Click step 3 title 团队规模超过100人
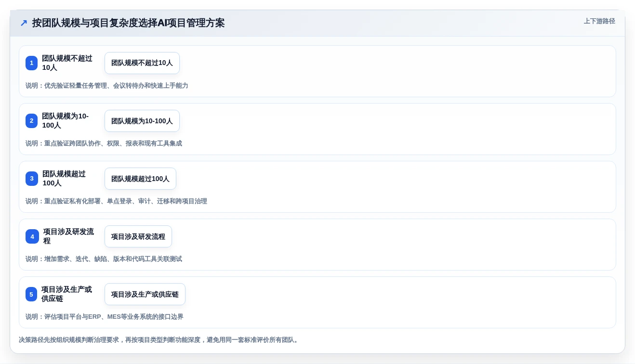Image resolution: width=635 pixels, height=364 pixels. 64,179
